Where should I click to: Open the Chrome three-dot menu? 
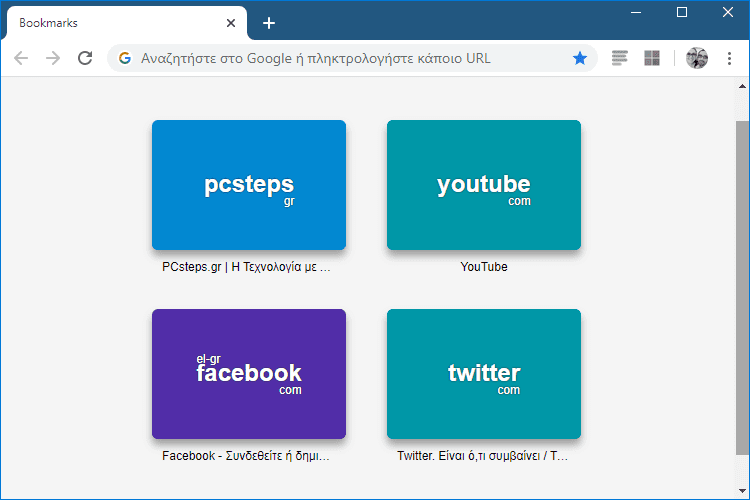[x=729, y=58]
